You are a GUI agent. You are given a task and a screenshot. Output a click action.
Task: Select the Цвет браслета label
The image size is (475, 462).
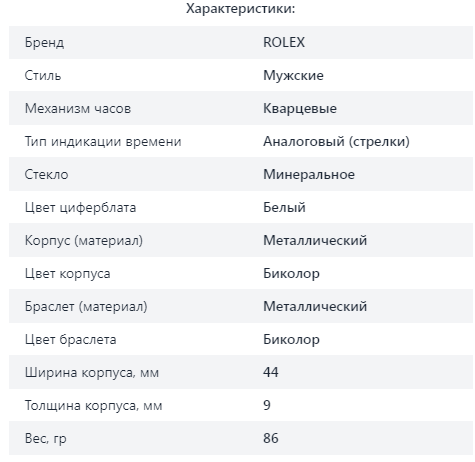click(x=71, y=340)
